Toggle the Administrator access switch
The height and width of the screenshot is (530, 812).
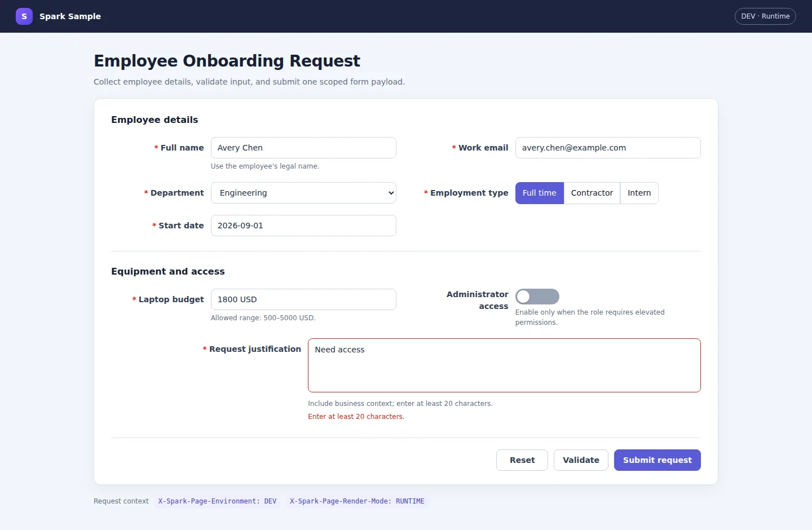click(537, 297)
